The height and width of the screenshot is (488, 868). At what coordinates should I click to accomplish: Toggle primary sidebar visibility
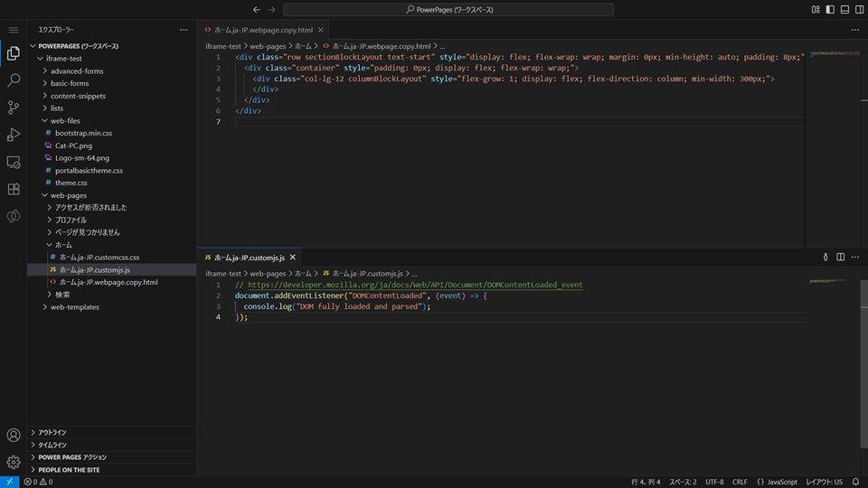click(830, 9)
